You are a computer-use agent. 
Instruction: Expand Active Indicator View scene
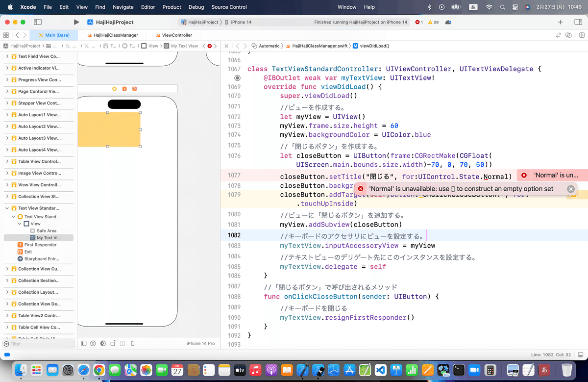pos(7,68)
